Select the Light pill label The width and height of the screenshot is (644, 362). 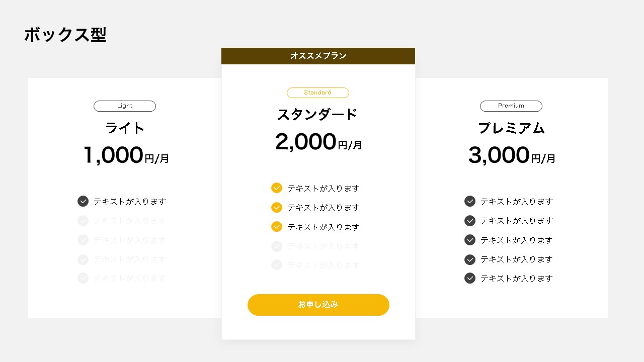click(x=125, y=106)
